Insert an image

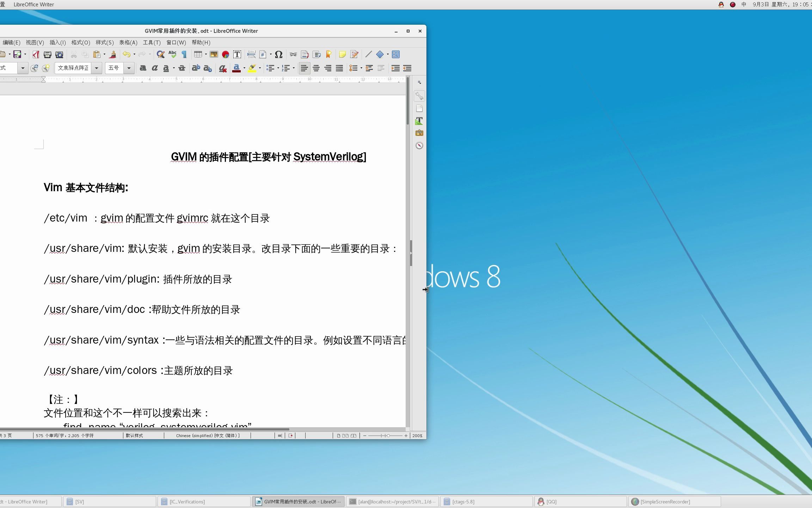pyautogui.click(x=214, y=54)
